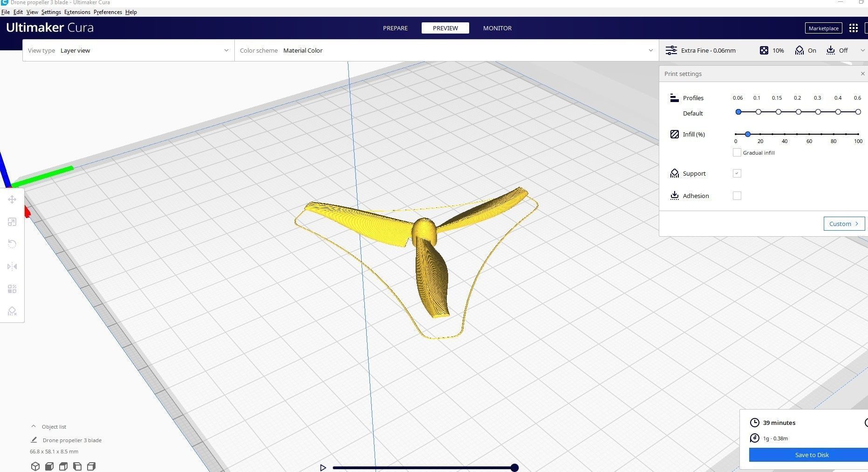
Task: Select the 0.15 layer height profile
Action: (x=778, y=112)
